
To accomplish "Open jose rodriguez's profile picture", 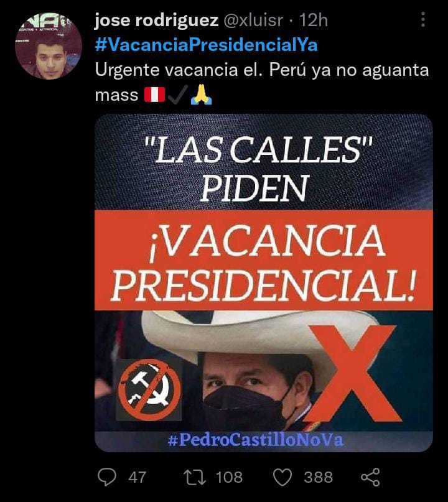I will (49, 46).
